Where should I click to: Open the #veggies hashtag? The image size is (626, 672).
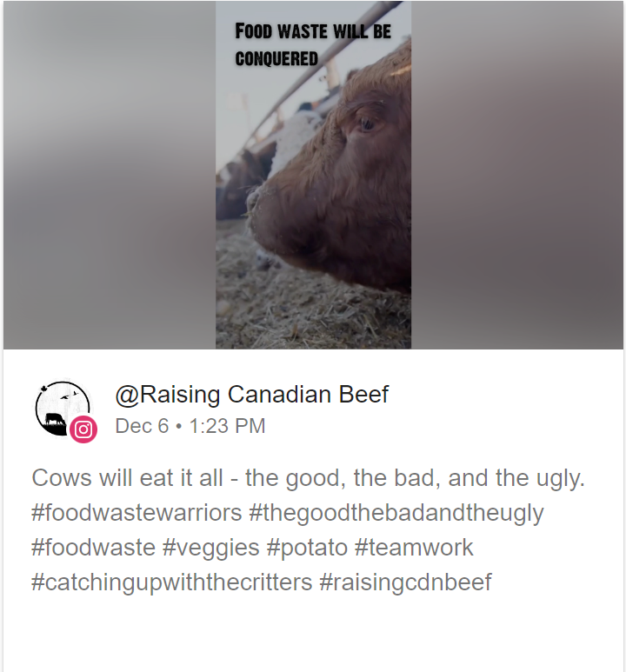(211, 548)
